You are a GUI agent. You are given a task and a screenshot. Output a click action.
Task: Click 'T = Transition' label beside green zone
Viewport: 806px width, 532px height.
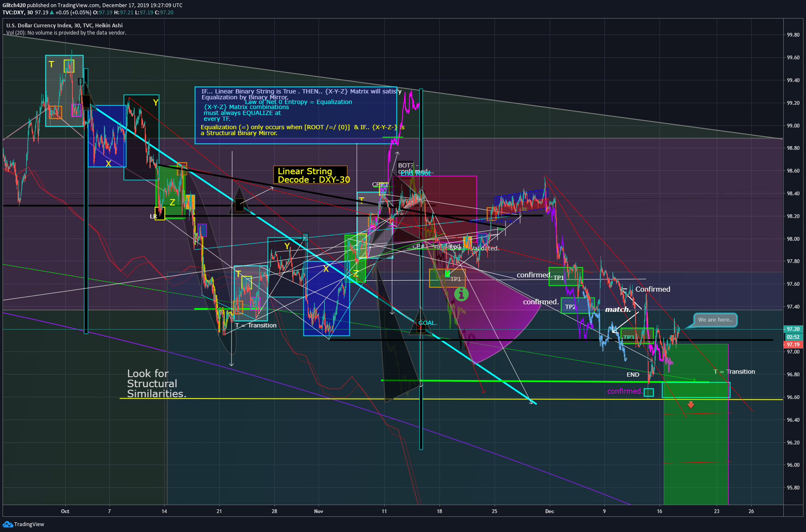point(734,372)
